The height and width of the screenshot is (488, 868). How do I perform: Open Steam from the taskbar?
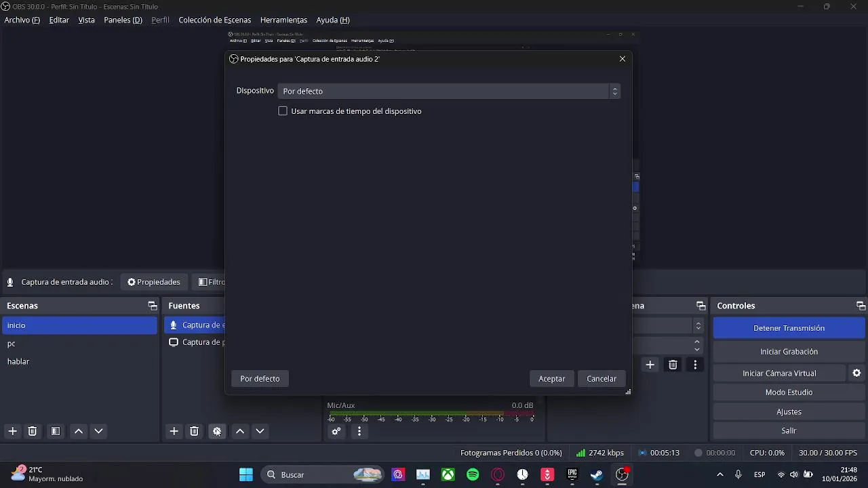point(597,474)
